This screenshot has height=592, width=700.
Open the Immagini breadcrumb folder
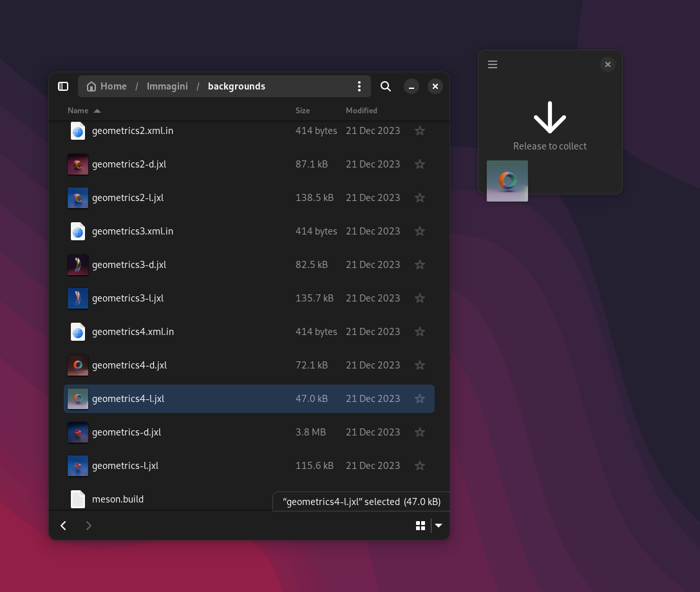(167, 86)
